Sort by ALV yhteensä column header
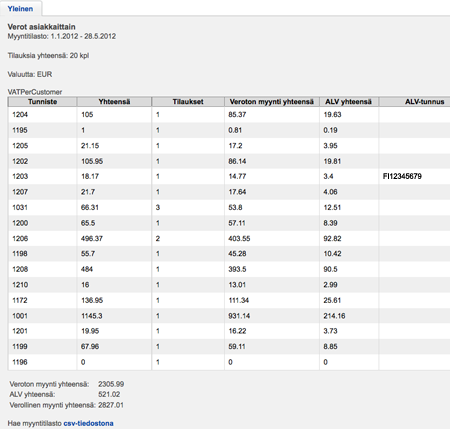The height and width of the screenshot is (429, 450). point(349,102)
